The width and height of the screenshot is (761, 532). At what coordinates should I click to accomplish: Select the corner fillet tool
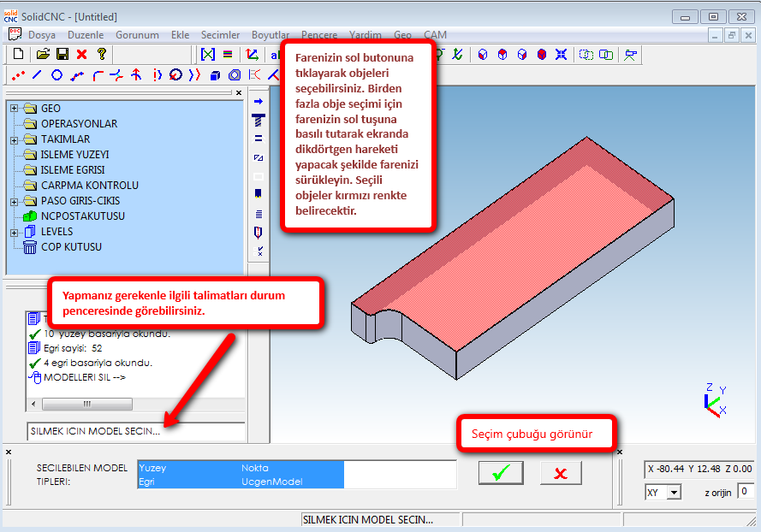point(98,75)
